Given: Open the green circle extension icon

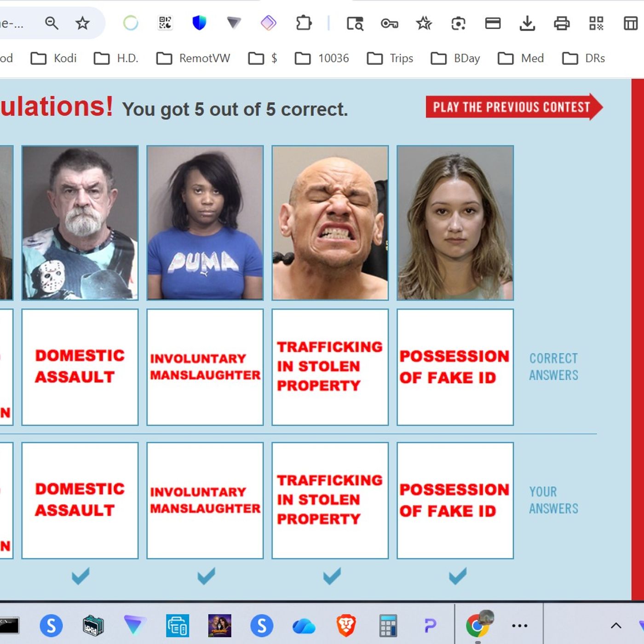Looking at the screenshot, I should coord(131,23).
